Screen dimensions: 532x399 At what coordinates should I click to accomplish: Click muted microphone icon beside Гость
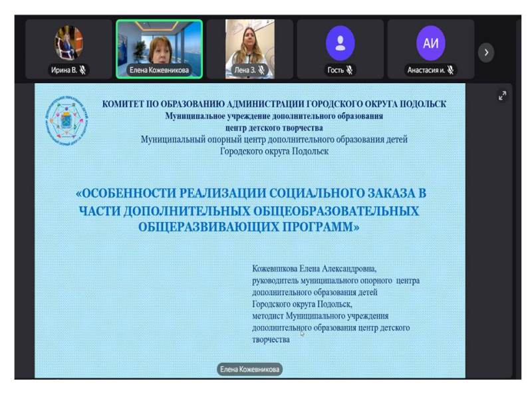click(350, 70)
